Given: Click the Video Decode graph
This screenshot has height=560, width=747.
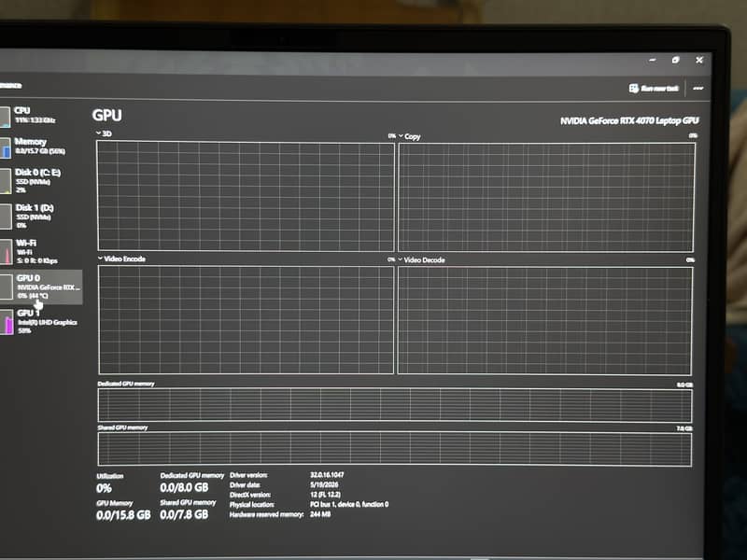Looking at the screenshot, I should click(545, 321).
